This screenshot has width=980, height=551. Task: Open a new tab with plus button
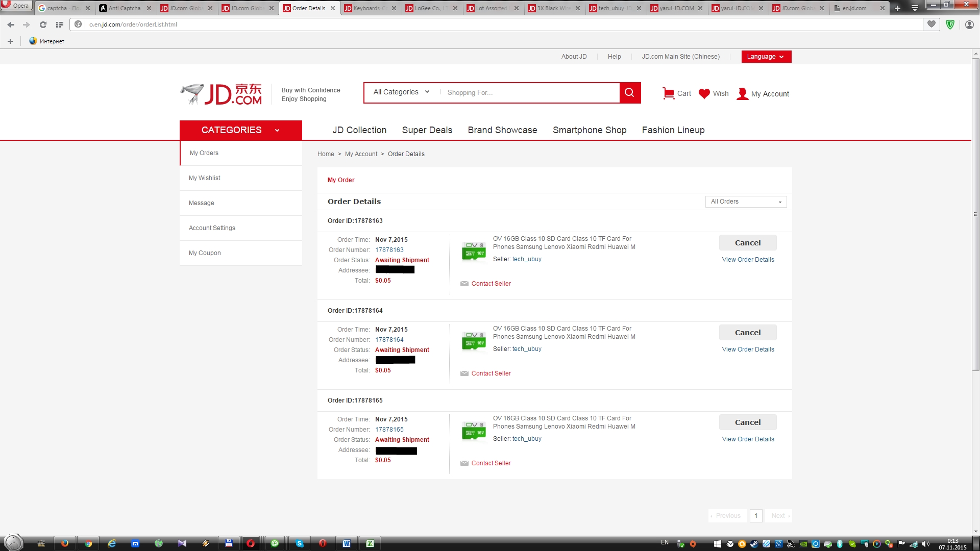coord(897,8)
